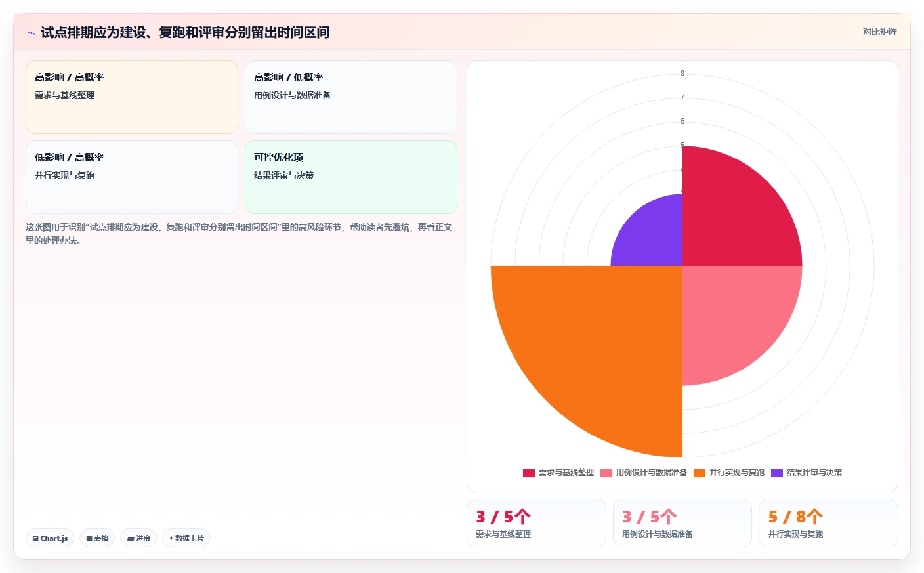Click the icon beside the page title
This screenshot has width=924, height=573.
[x=31, y=33]
